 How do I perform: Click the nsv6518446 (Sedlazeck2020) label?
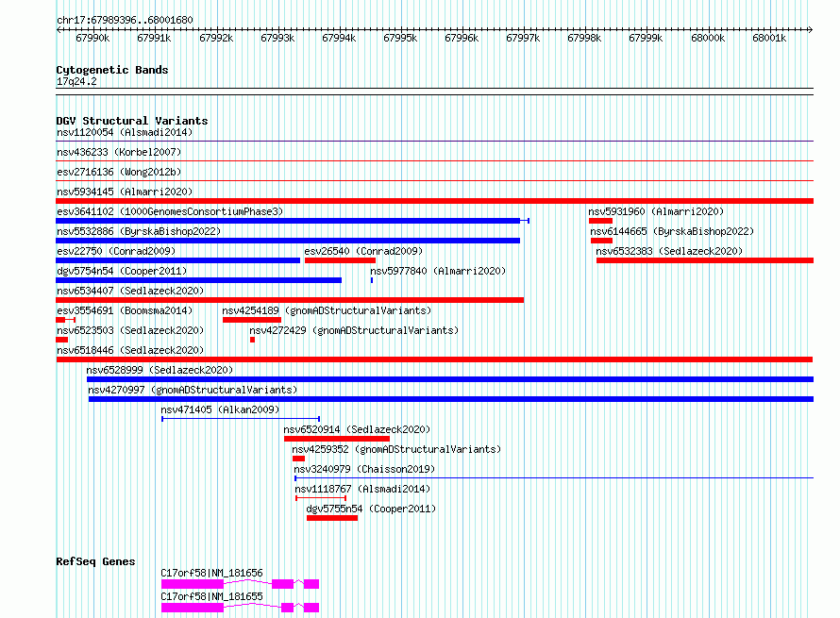click(x=130, y=350)
